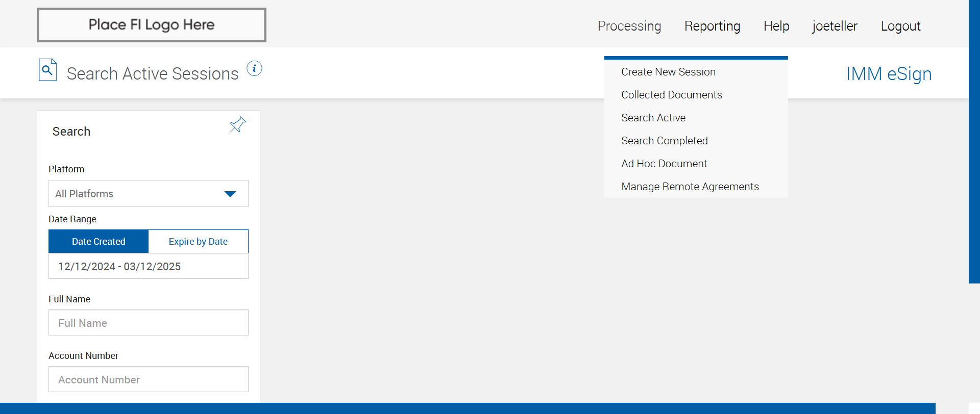Open the Processing menu
Viewport: 980px width, 414px height.
(x=629, y=26)
